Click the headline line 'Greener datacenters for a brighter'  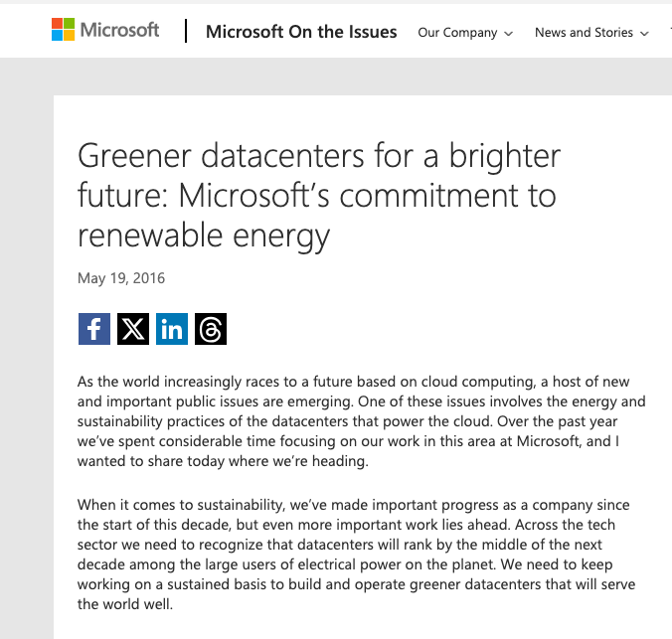click(319, 156)
